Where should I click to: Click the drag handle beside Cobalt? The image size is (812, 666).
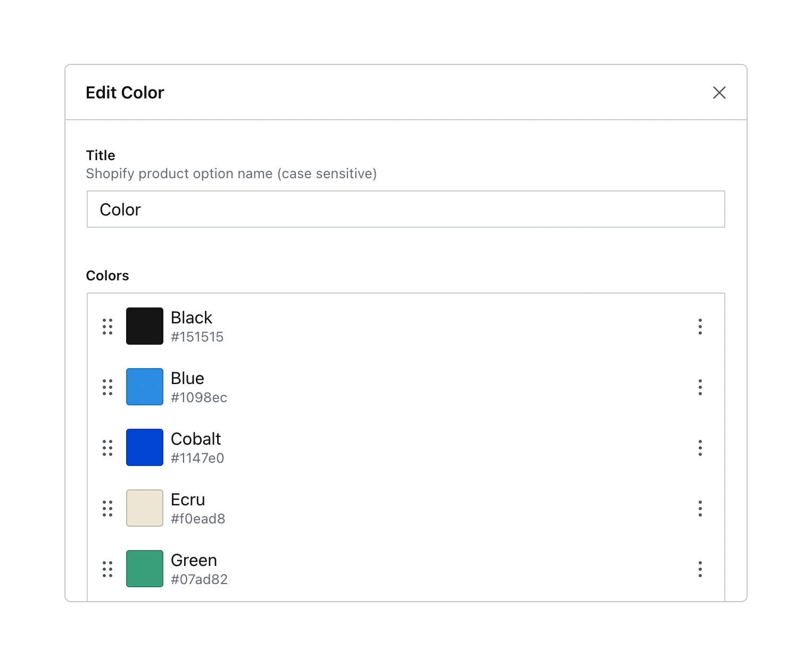click(107, 448)
